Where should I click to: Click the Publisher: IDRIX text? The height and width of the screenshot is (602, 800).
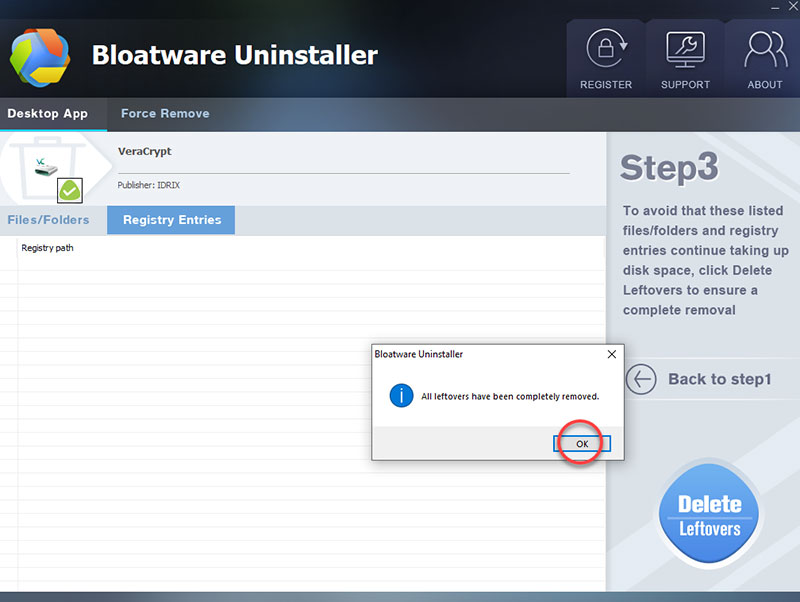(x=148, y=185)
